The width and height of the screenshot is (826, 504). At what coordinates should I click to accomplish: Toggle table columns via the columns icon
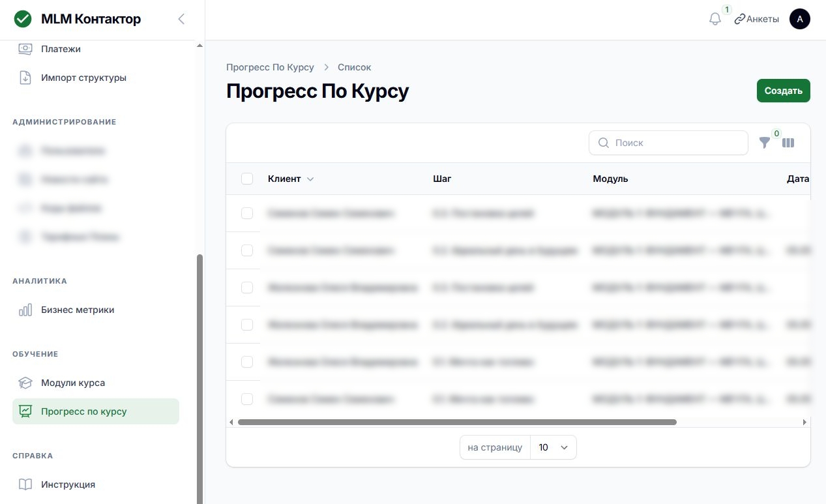pos(788,143)
